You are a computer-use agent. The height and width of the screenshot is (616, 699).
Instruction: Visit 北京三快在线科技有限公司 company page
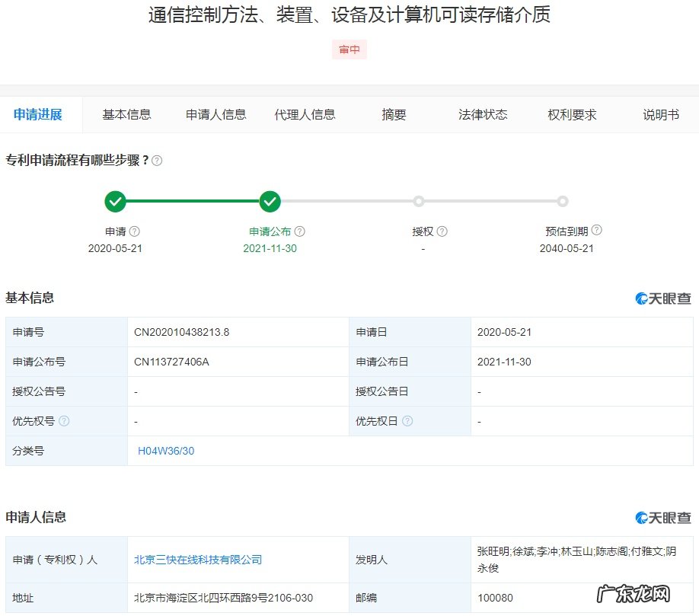[197, 559]
